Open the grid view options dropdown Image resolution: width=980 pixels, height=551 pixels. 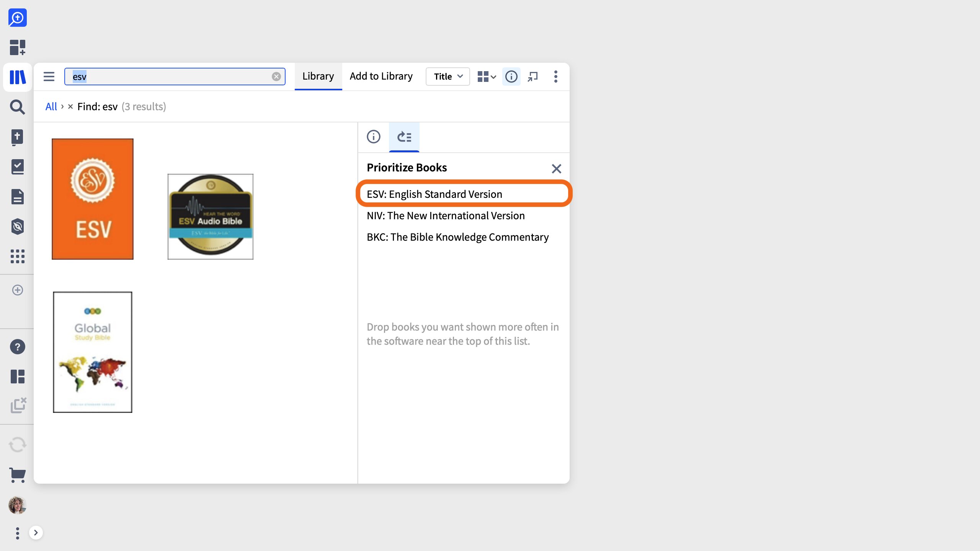pyautogui.click(x=487, y=77)
